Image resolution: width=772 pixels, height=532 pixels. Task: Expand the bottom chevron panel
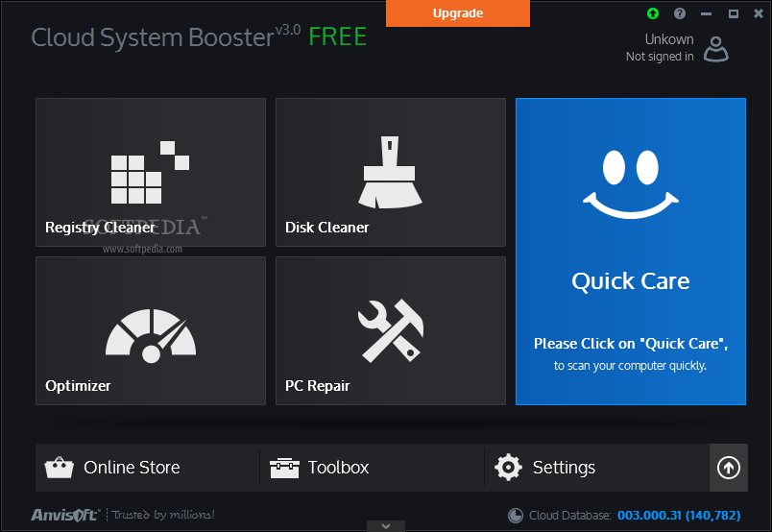[x=386, y=526]
